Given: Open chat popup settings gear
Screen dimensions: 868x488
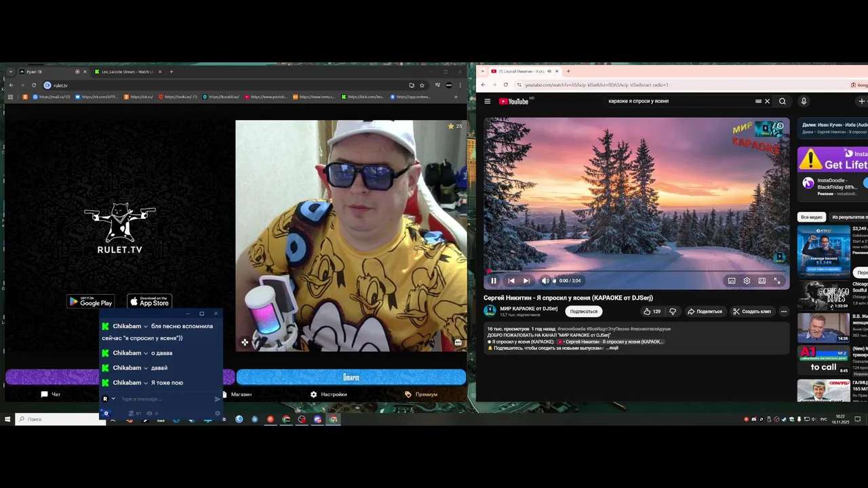Looking at the screenshot, I should click(x=218, y=413).
